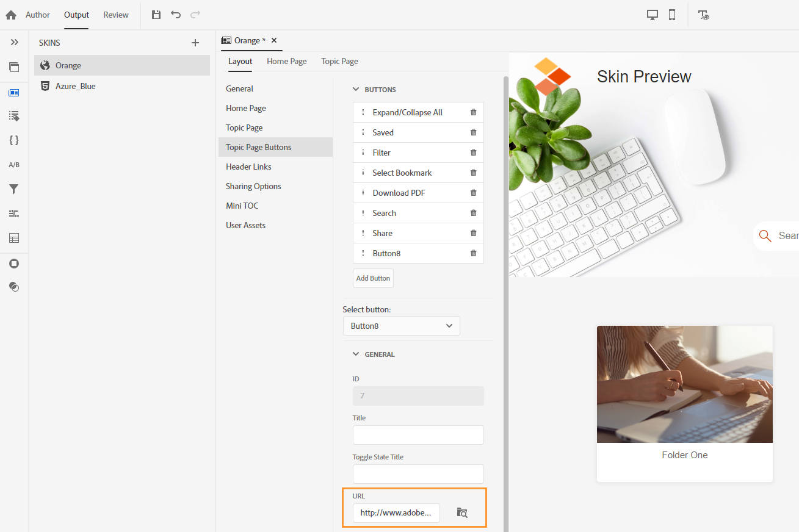
Task: Collapse the BUTTONS section
Action: tap(356, 90)
